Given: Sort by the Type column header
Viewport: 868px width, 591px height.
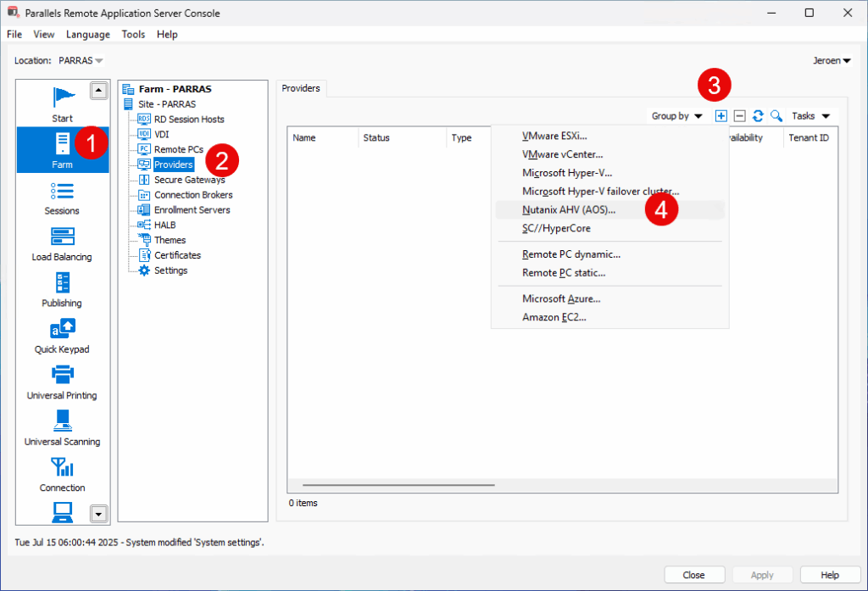Looking at the screenshot, I should (468, 137).
